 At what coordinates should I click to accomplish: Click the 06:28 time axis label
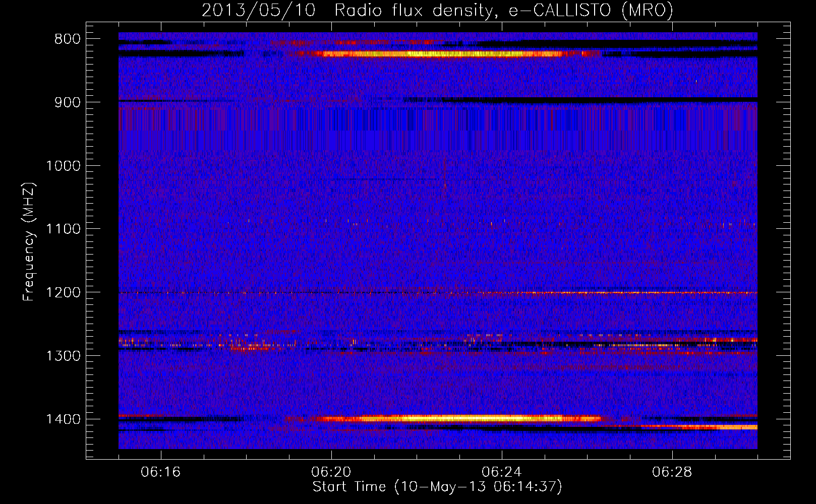(x=672, y=472)
